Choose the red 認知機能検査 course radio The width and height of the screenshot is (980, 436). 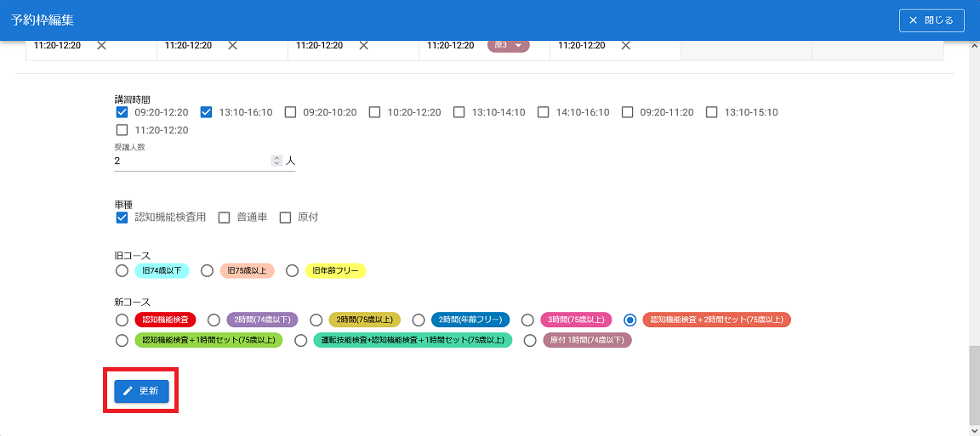pos(122,320)
